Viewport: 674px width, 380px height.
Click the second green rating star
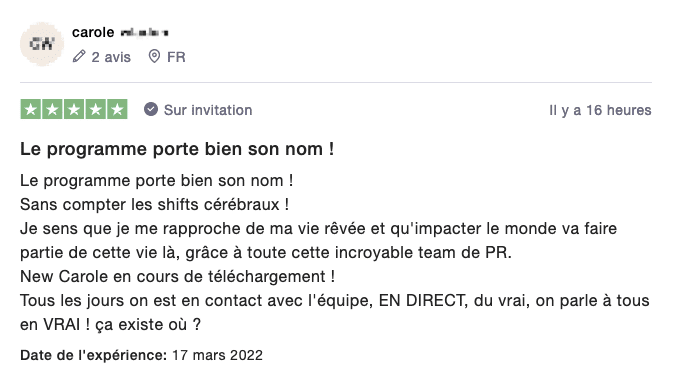click(x=52, y=109)
